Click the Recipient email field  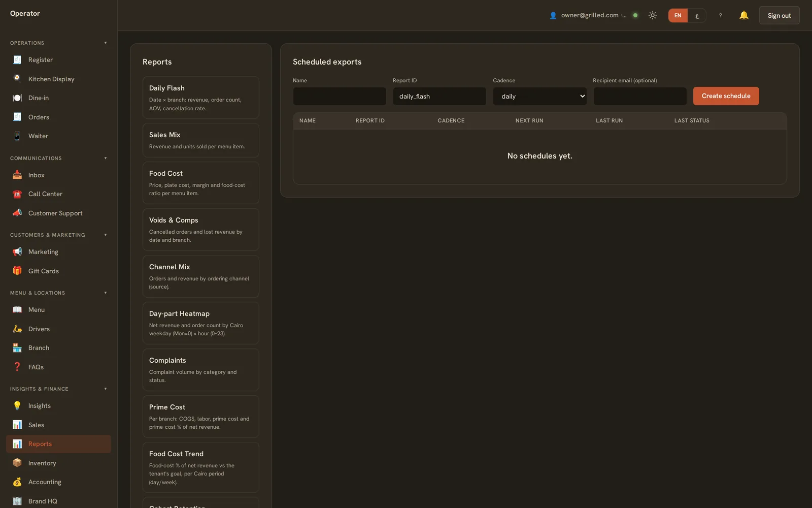[640, 96]
